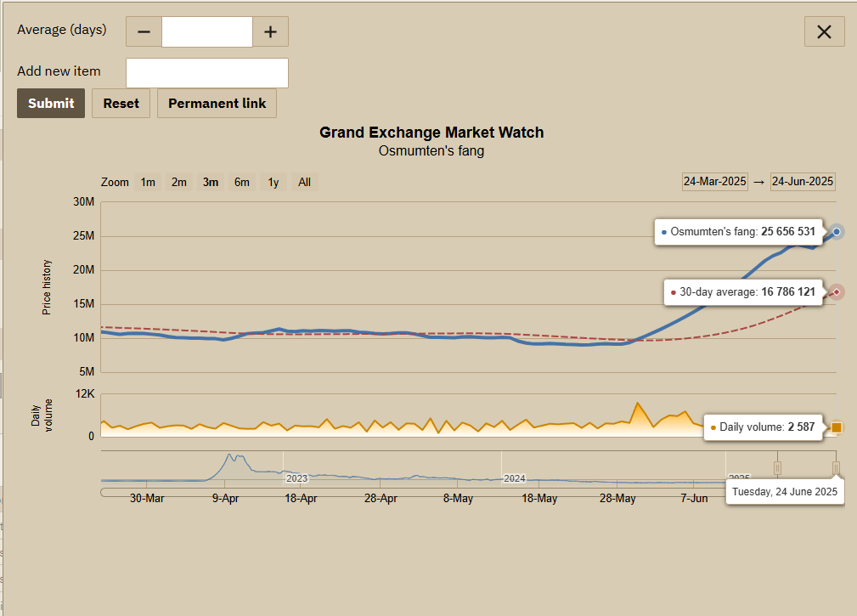Click the Daily volume axis title

coord(42,415)
